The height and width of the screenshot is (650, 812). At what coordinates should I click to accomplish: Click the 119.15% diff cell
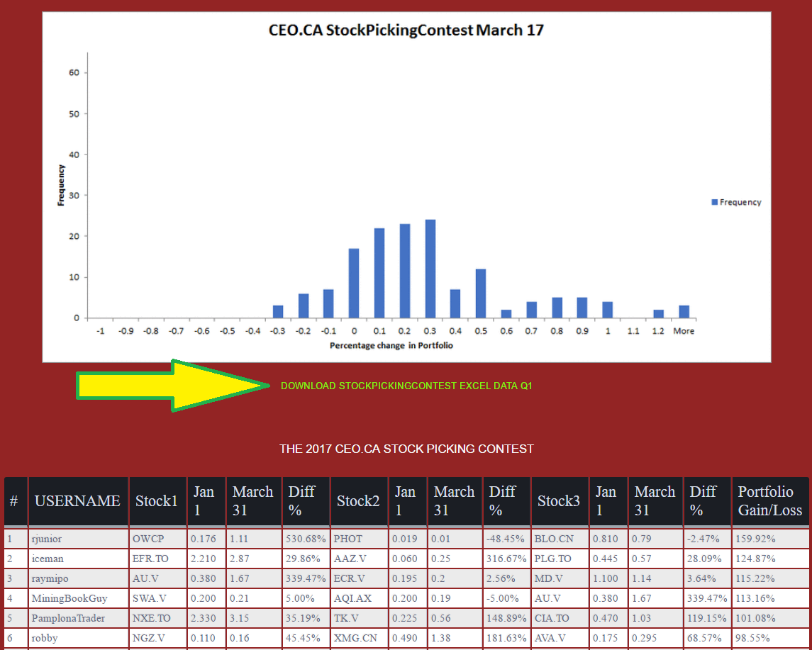pos(707,618)
